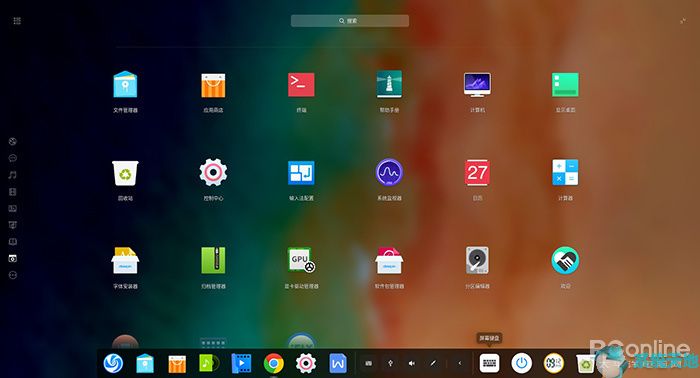
Task: Open the 帮助手册 lighthouse manual app
Action: 389,84
